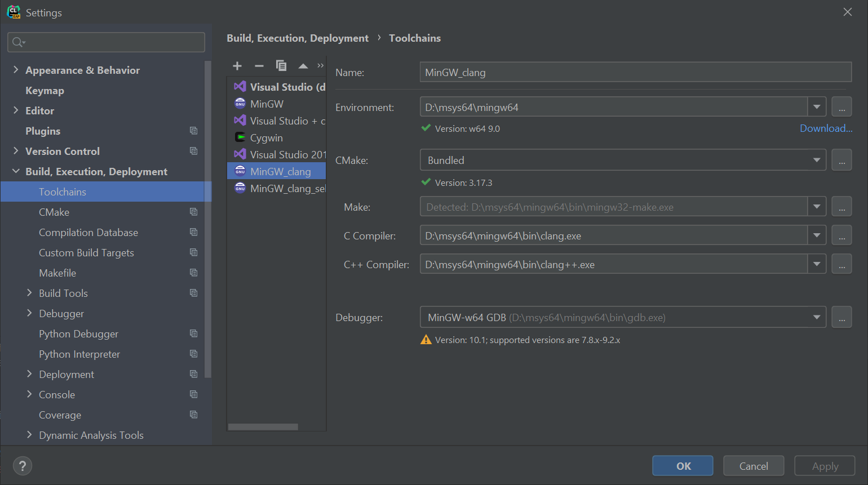Open the Download link for the environment

click(x=825, y=128)
